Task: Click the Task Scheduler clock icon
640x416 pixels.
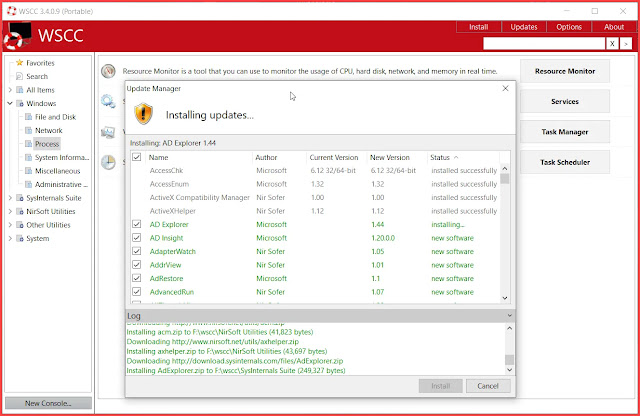Action: [x=108, y=162]
